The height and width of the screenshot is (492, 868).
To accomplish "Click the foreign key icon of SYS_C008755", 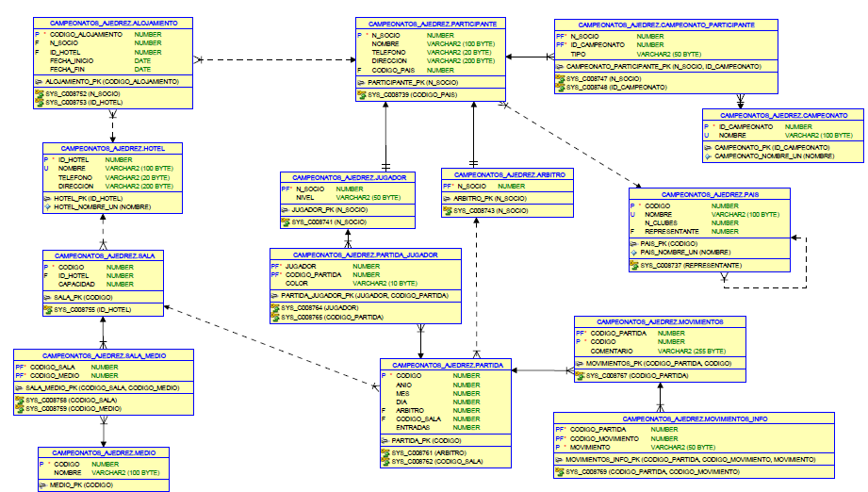I will [48, 310].
